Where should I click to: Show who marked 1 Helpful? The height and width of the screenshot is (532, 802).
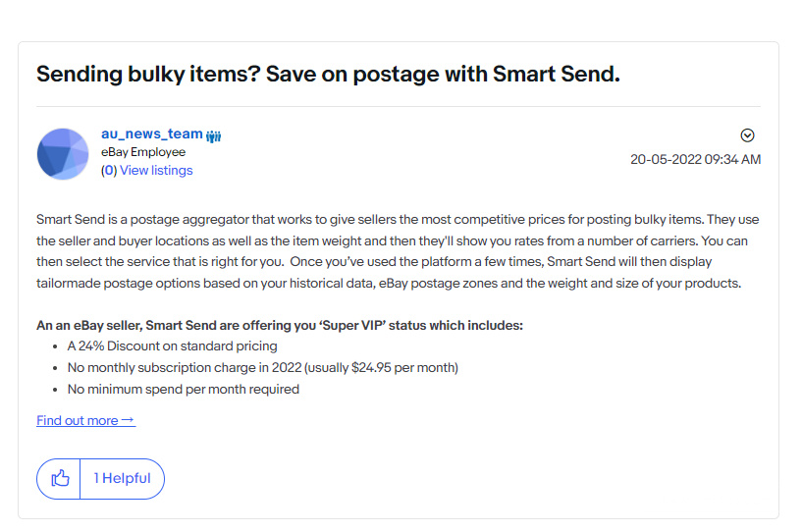click(x=123, y=478)
